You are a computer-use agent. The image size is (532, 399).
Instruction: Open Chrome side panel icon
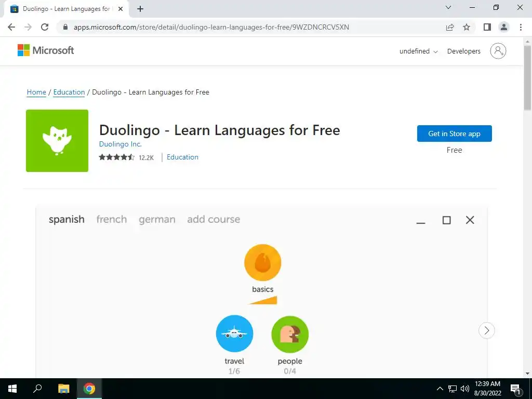coord(487,27)
